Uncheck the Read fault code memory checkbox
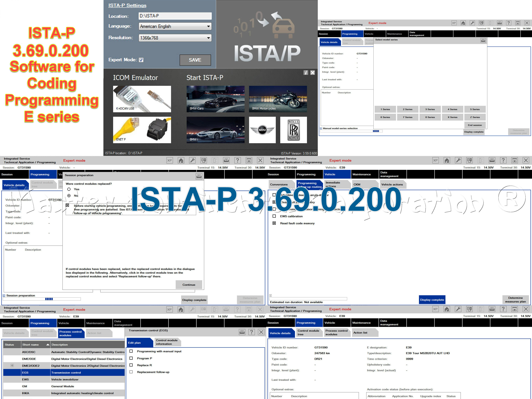 274,223
